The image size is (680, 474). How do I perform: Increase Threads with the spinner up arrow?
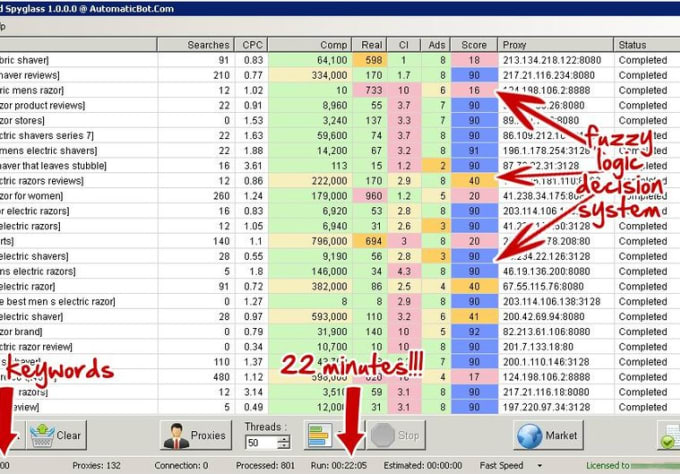(284, 439)
